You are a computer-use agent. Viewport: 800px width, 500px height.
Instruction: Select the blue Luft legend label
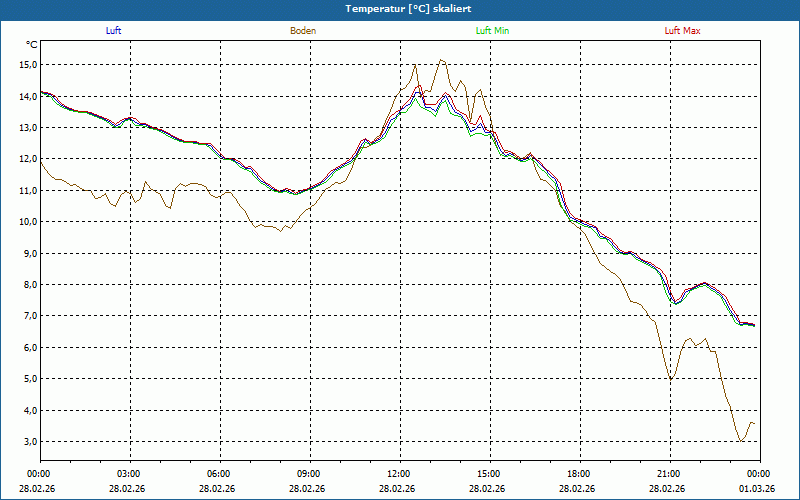[x=113, y=31]
